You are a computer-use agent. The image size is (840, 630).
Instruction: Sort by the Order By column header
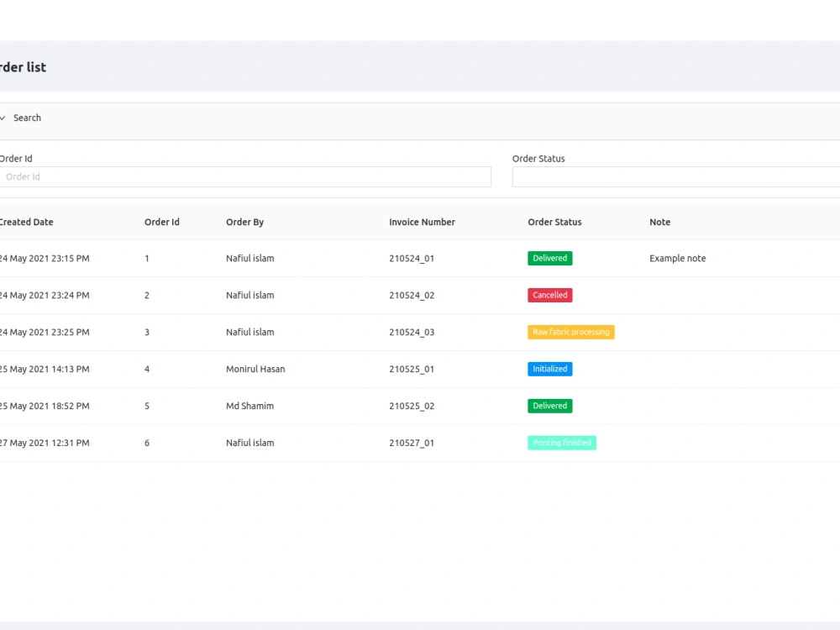(x=244, y=222)
